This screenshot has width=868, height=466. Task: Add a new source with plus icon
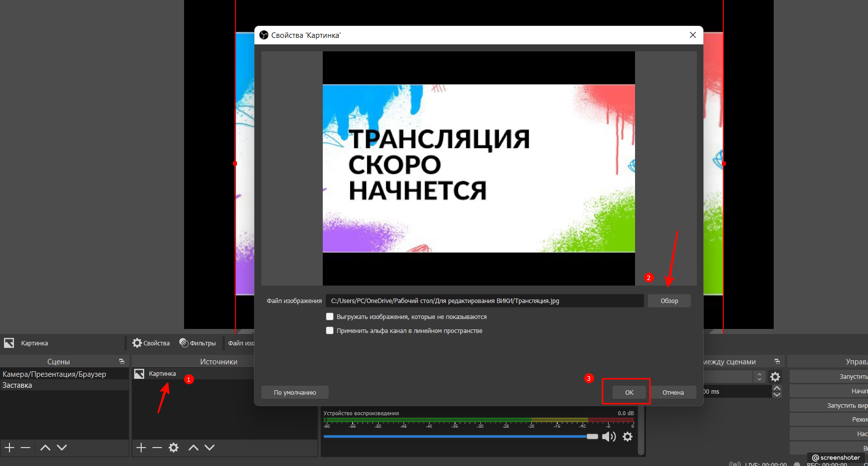141,448
